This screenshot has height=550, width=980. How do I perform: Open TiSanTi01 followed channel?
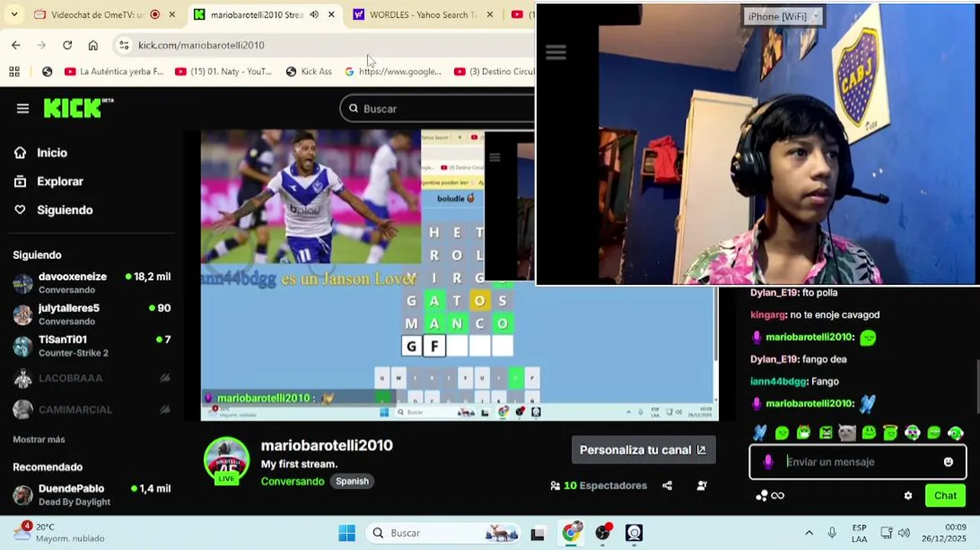(92, 345)
